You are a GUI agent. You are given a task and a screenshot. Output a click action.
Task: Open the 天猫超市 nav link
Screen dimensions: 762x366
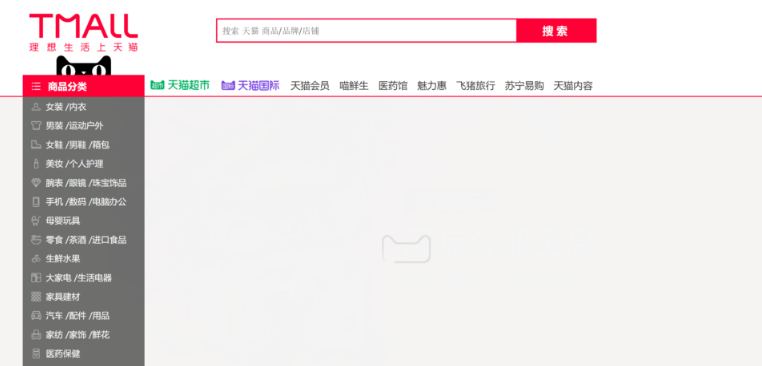click(x=189, y=86)
